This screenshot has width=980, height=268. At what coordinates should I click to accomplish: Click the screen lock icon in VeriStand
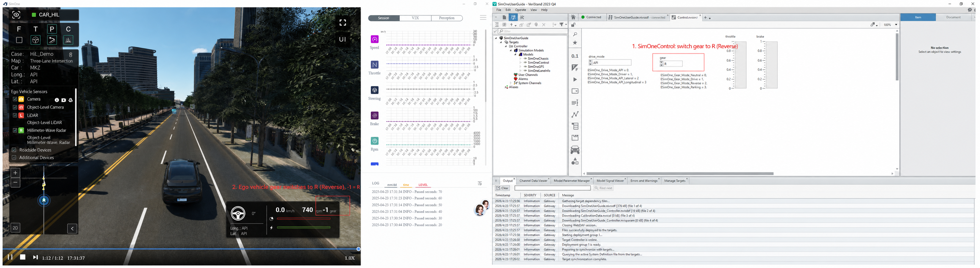coord(573,25)
